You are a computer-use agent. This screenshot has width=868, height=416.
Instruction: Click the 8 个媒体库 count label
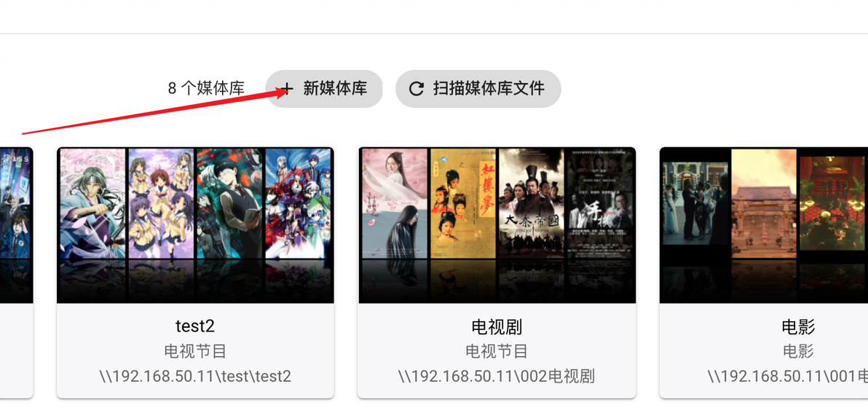pos(206,88)
